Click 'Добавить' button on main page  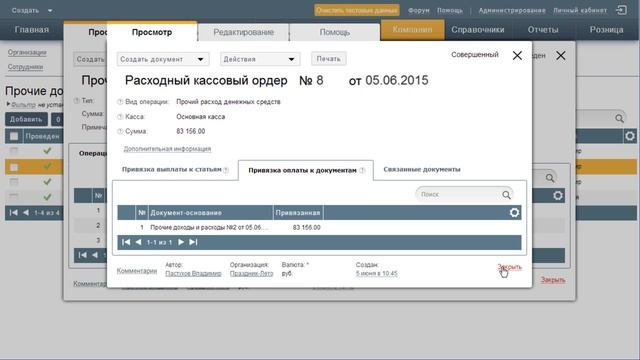[26, 119]
